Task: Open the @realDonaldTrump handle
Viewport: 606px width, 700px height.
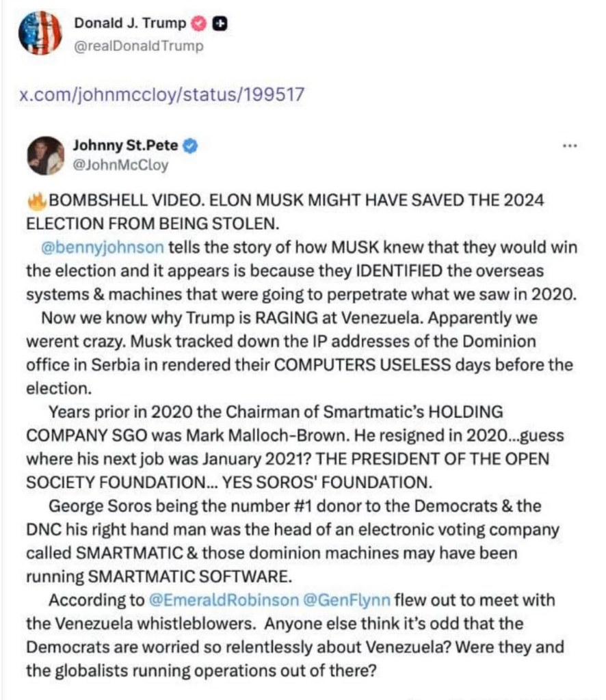Action: pos(138,46)
